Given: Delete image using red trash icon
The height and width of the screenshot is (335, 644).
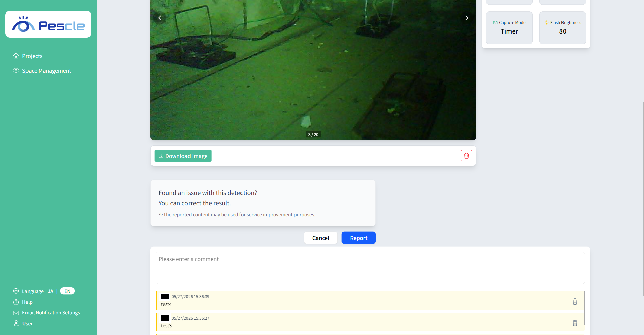Looking at the screenshot, I should [x=466, y=156].
